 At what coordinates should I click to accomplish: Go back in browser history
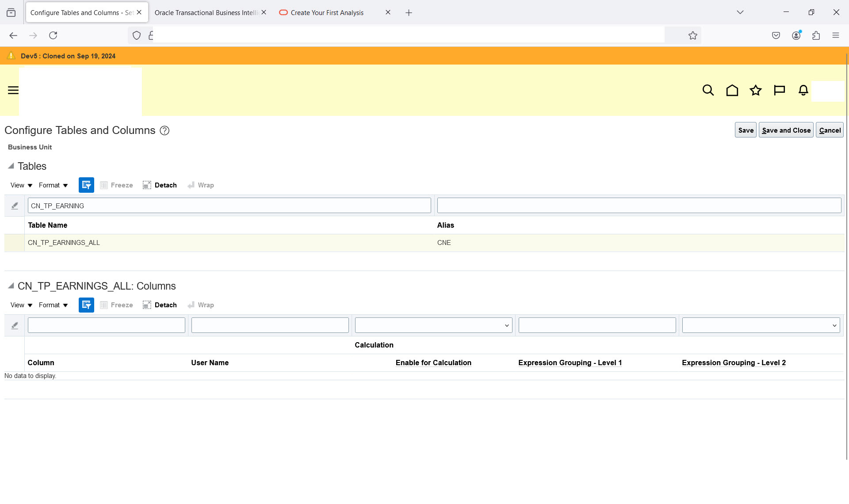[x=13, y=35]
